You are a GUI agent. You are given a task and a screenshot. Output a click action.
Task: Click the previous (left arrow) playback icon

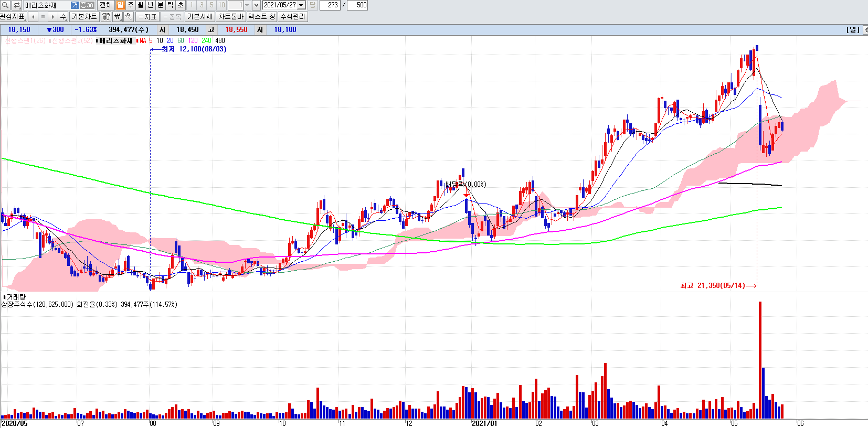click(x=33, y=17)
